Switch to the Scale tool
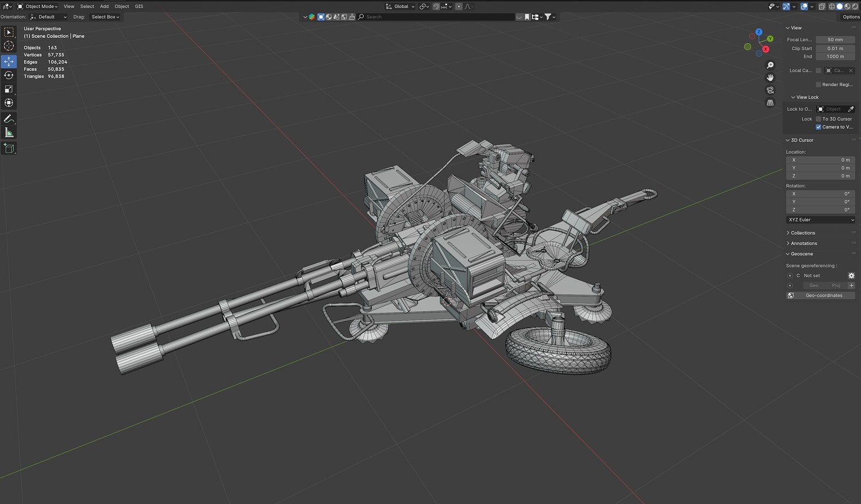 9,89
